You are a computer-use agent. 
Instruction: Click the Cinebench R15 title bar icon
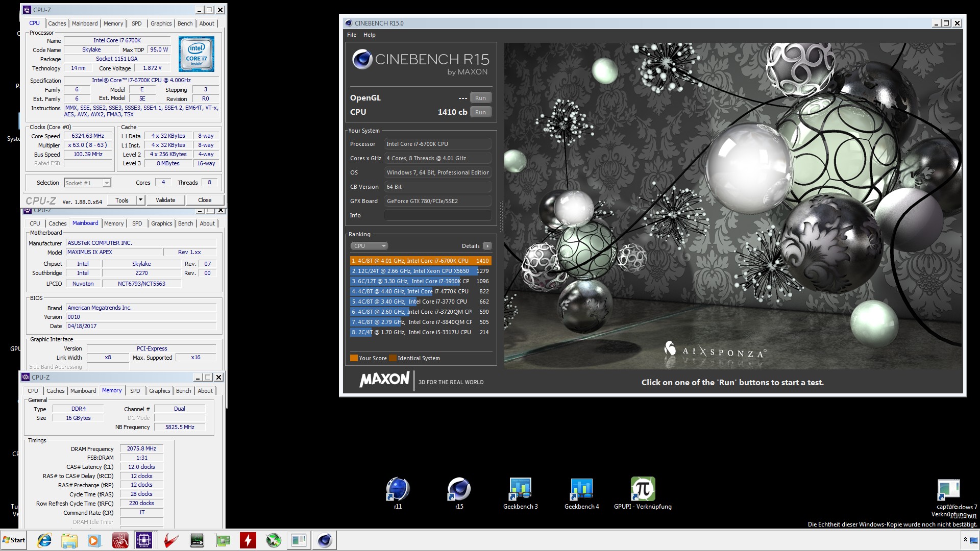click(x=349, y=23)
